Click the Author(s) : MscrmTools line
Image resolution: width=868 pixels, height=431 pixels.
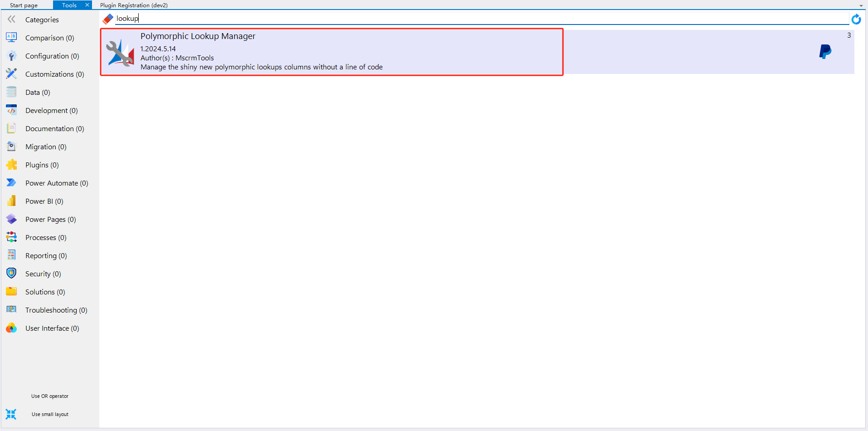point(177,58)
